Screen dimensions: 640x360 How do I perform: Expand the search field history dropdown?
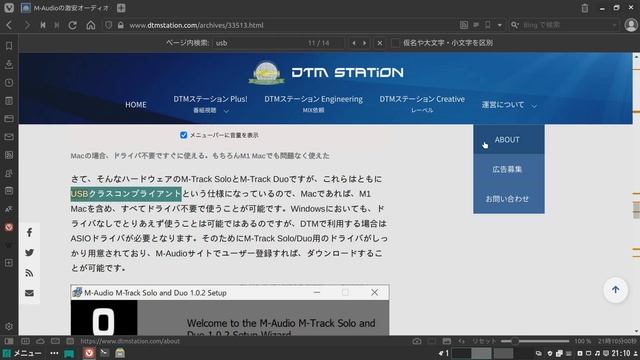tap(614, 25)
